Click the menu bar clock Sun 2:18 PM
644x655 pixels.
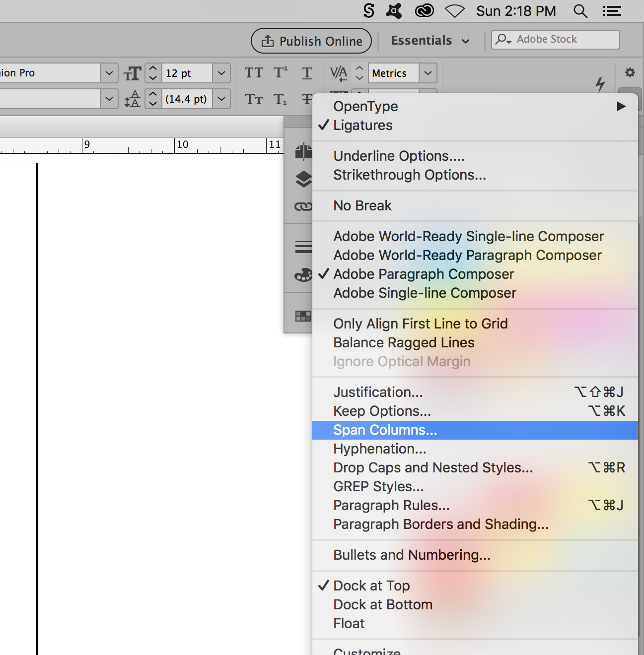coord(516,11)
